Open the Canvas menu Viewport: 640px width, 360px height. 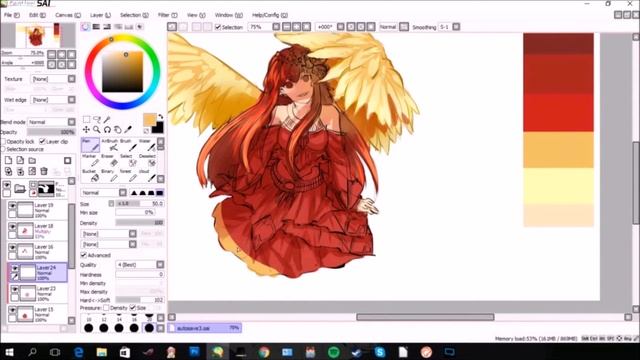click(x=68, y=15)
